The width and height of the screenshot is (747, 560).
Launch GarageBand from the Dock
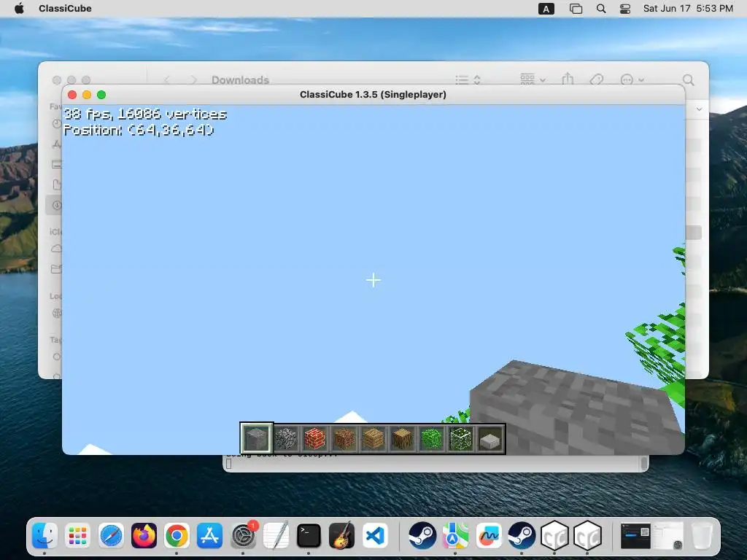(341, 535)
